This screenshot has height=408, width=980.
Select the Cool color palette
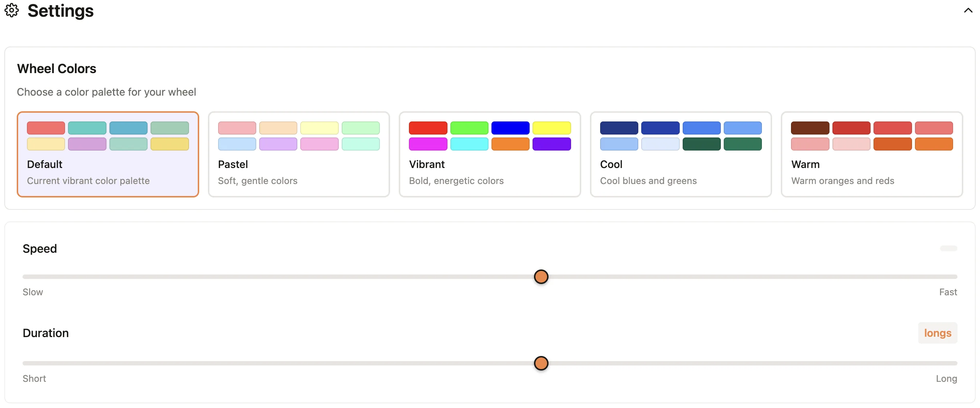pyautogui.click(x=680, y=154)
